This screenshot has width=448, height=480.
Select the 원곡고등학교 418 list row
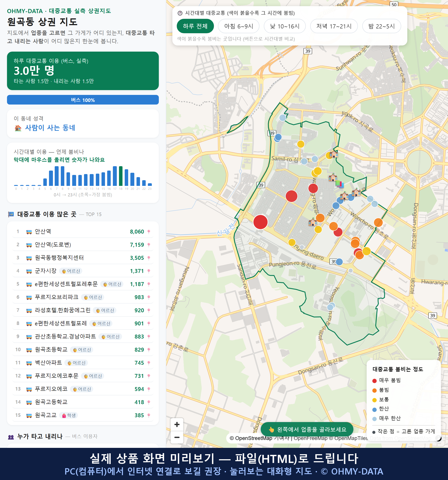(x=83, y=402)
